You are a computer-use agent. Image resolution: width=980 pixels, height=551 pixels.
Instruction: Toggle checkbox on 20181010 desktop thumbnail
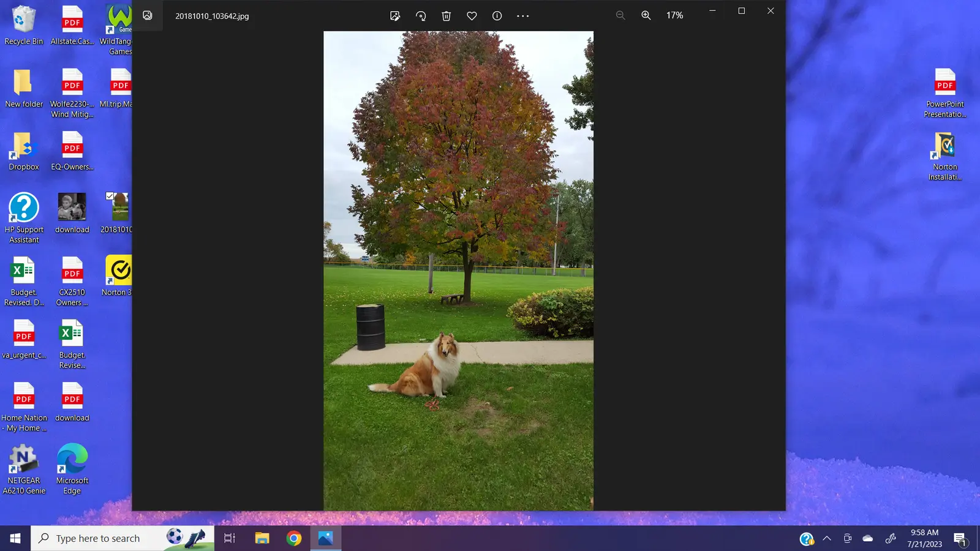[110, 196]
